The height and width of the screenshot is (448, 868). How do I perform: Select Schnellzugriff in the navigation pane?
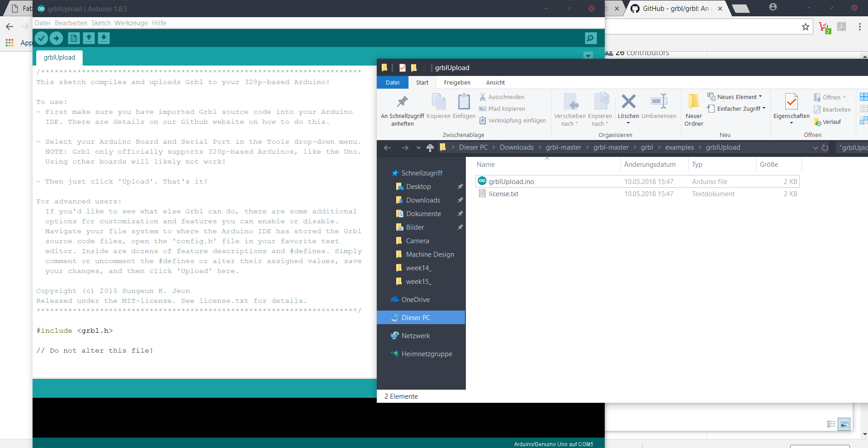(422, 173)
